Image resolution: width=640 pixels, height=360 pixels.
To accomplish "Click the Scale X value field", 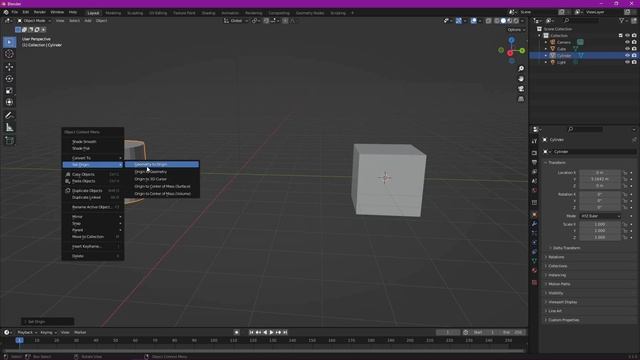I will [600, 224].
